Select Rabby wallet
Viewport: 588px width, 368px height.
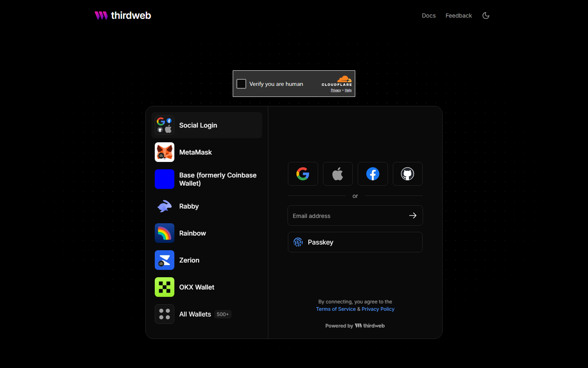click(207, 206)
